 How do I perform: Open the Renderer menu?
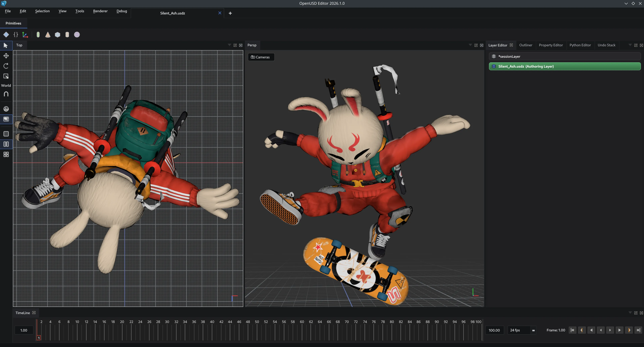(x=100, y=11)
